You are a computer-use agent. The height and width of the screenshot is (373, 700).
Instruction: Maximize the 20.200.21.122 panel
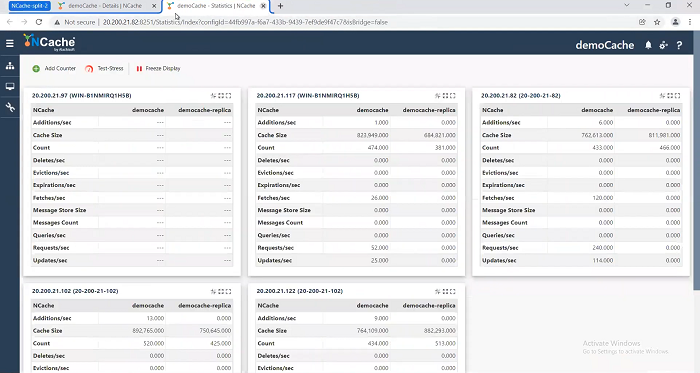click(x=453, y=291)
